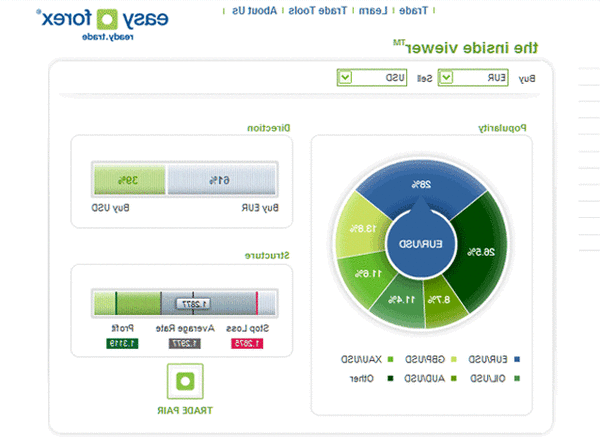The width and height of the screenshot is (600, 438).
Task: Click the Direction heading
Action: 269,128
